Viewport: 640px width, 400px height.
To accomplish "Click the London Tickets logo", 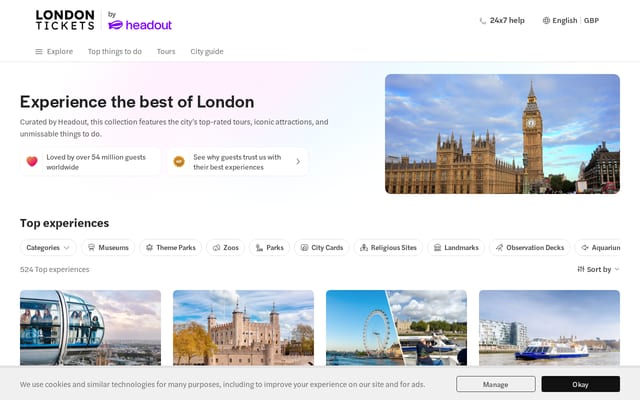I will coord(65,20).
